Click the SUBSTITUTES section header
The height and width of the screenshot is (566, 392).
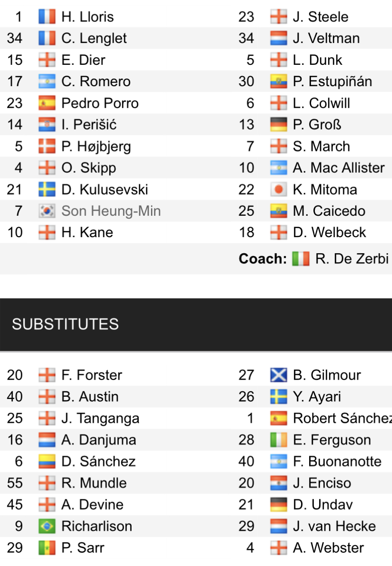click(65, 324)
